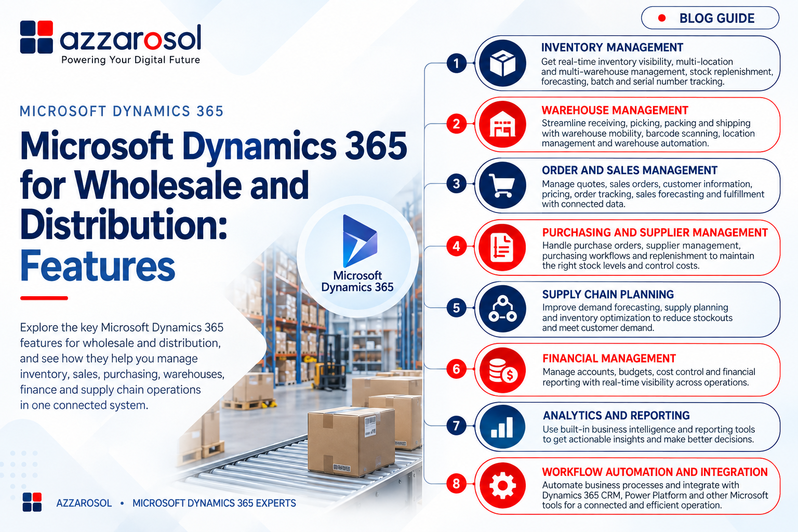Viewport: 798px width, 532px height.
Task: Click the Analytics and Reporting bar chart icon
Action: pos(502,428)
